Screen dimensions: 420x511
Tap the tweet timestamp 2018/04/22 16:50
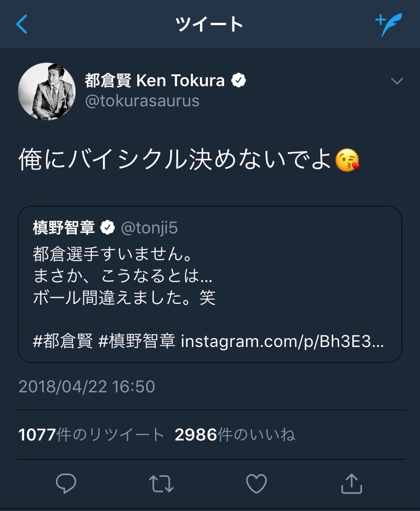[87, 387]
